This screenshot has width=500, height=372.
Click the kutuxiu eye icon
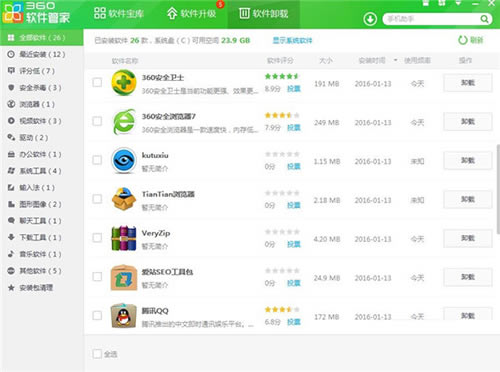(124, 160)
